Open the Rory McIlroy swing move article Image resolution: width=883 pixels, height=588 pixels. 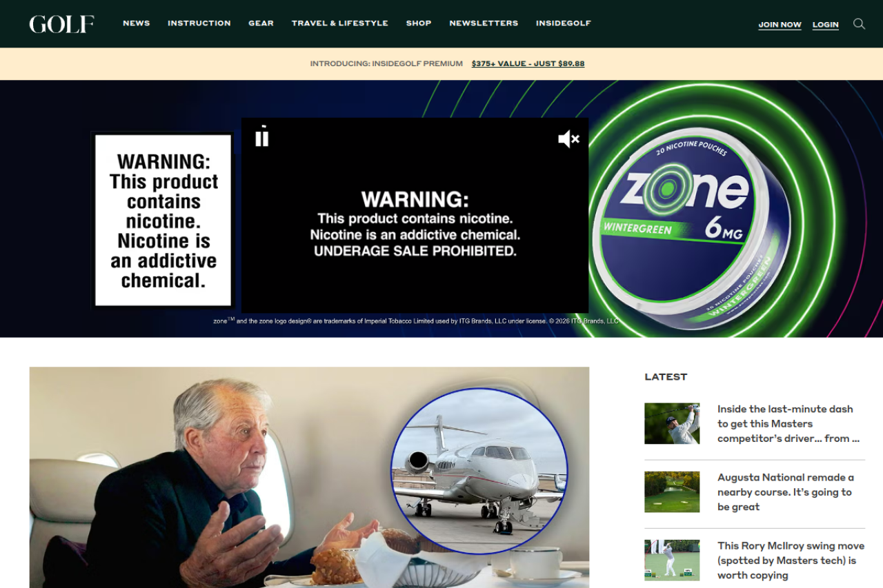[x=791, y=560]
